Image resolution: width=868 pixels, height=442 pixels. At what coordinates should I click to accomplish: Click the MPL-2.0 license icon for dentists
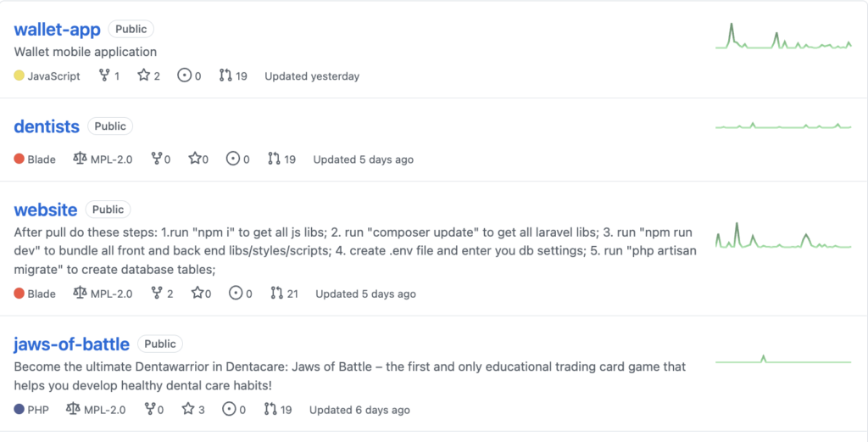pyautogui.click(x=80, y=159)
